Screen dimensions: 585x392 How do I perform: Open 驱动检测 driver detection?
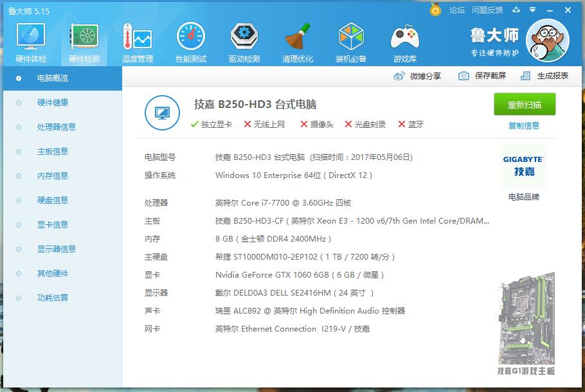pos(244,42)
